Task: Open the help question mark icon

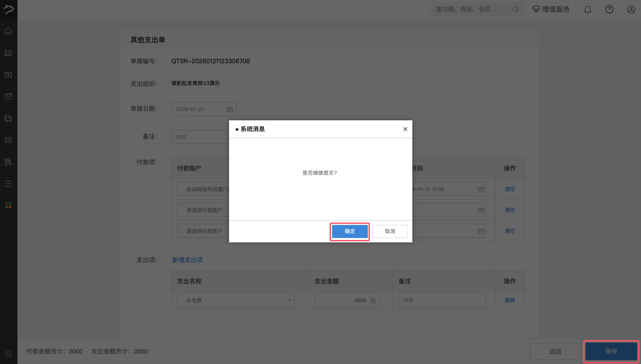Action: (x=609, y=10)
